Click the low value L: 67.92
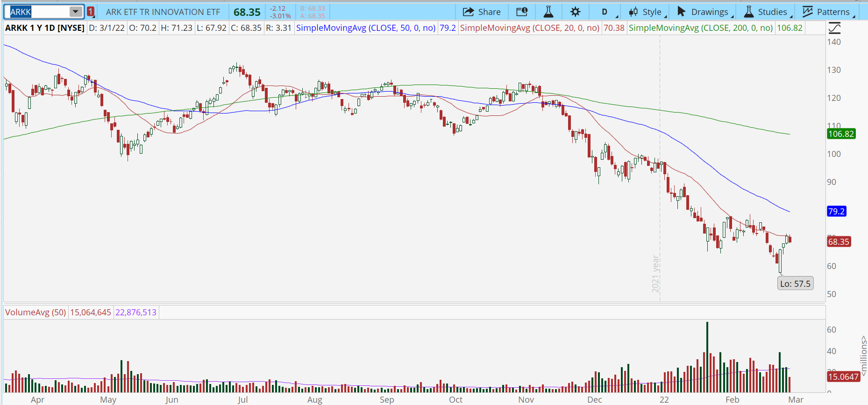Screen dimensions: 868x405 [x=211, y=28]
